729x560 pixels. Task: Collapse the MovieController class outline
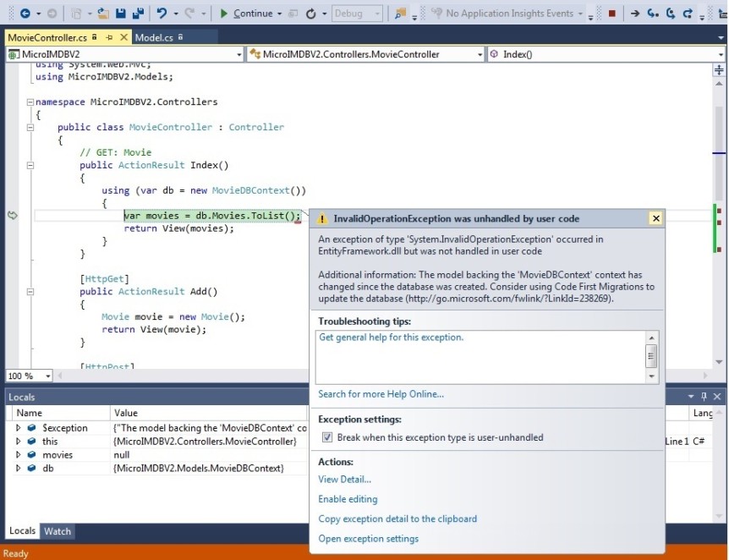pyautogui.click(x=30, y=128)
